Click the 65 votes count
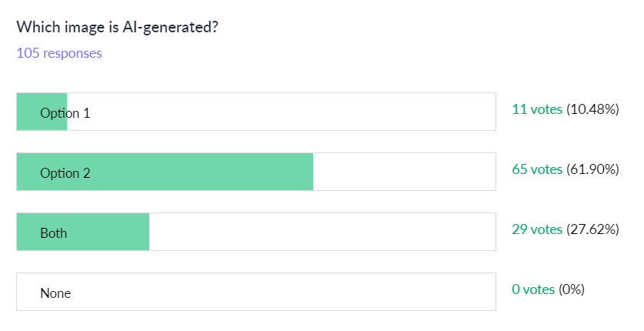Image resolution: width=644 pixels, height=331 pixels. tap(537, 169)
